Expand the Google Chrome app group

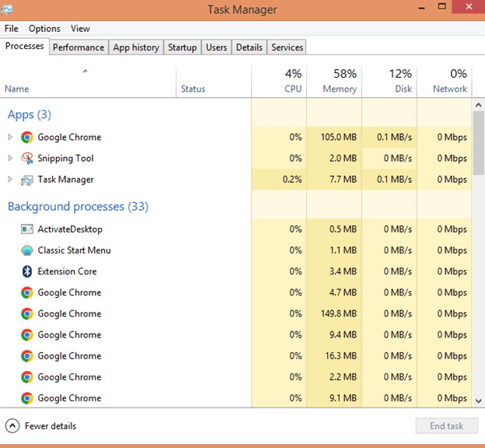(x=10, y=137)
